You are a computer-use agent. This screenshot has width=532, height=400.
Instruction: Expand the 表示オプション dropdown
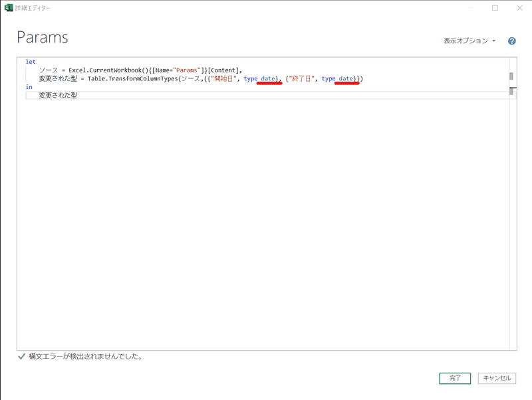click(469, 41)
